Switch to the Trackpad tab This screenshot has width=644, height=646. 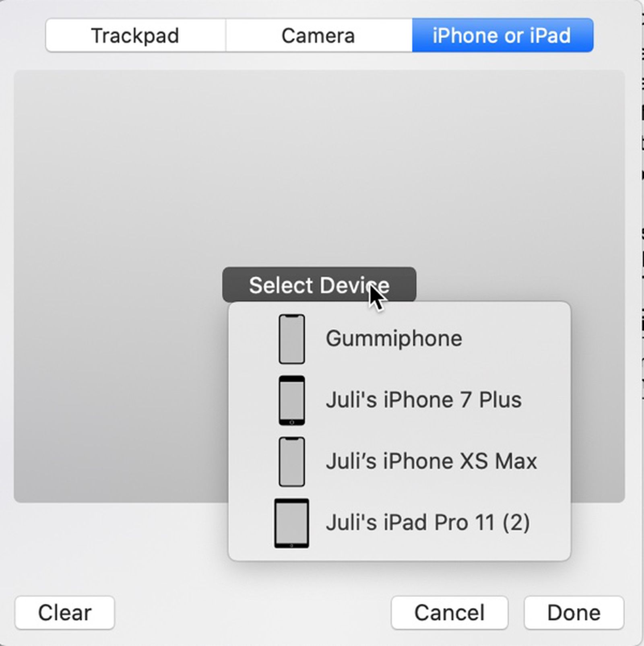click(135, 35)
